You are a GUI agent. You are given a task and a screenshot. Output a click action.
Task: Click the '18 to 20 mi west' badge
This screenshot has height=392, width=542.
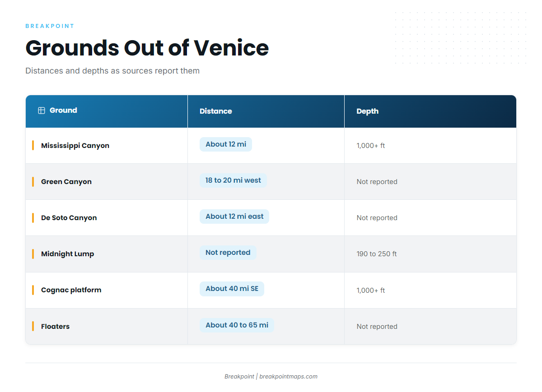[233, 180]
